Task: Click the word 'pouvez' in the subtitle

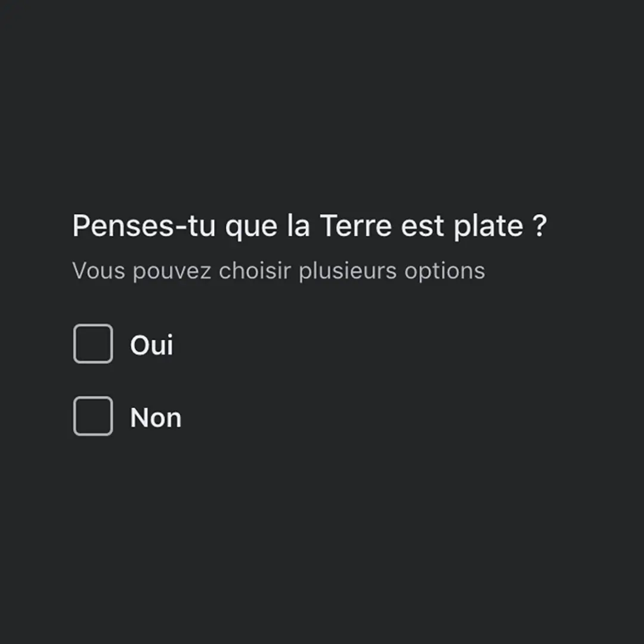Action: [172, 273]
